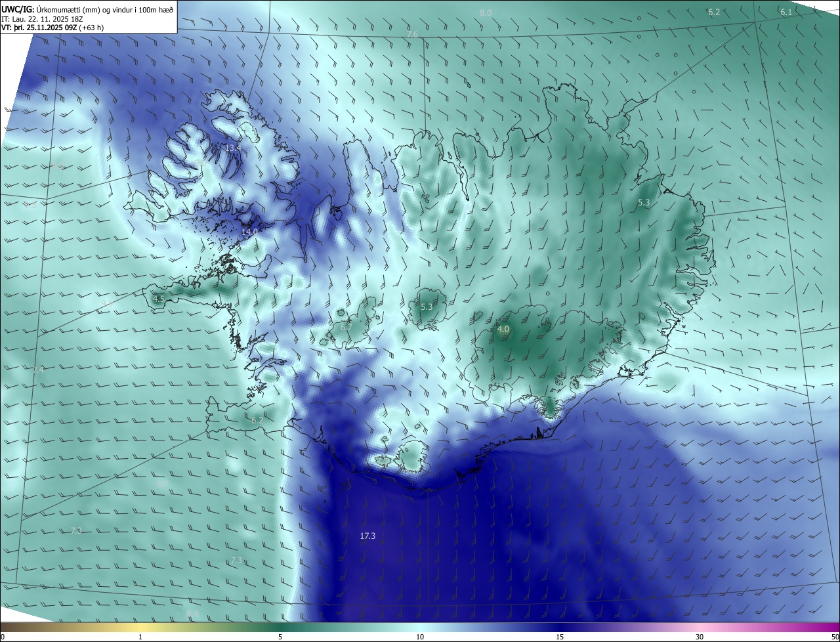Screen dimensions: 840x642
Task: Select the IT: Lau. 22. 11. 2025 18Z line
Action: click(42, 19)
